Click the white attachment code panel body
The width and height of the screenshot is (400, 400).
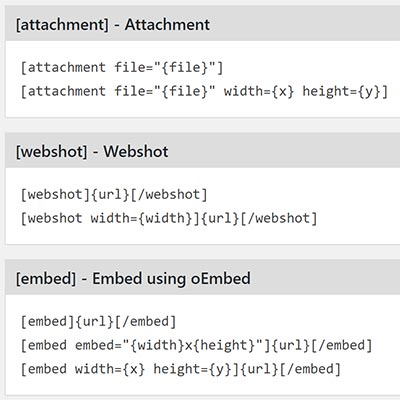pos(203,79)
